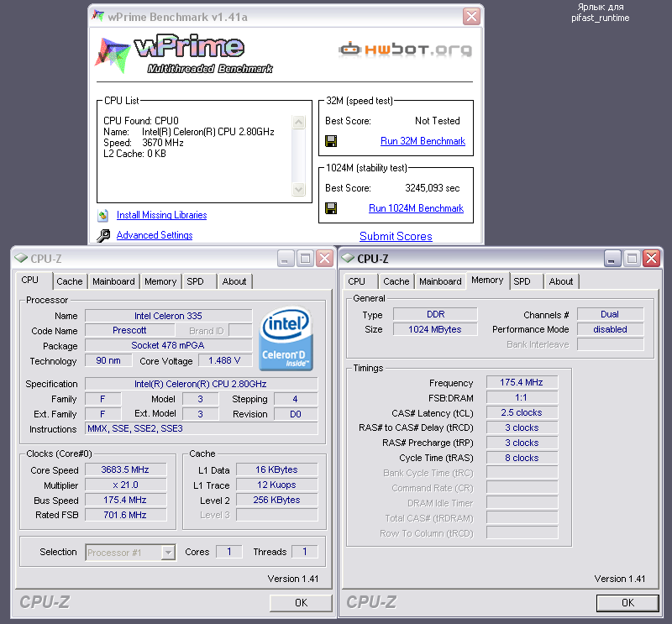Switch to Mainboard tab in left CPU-Z

coord(113,281)
